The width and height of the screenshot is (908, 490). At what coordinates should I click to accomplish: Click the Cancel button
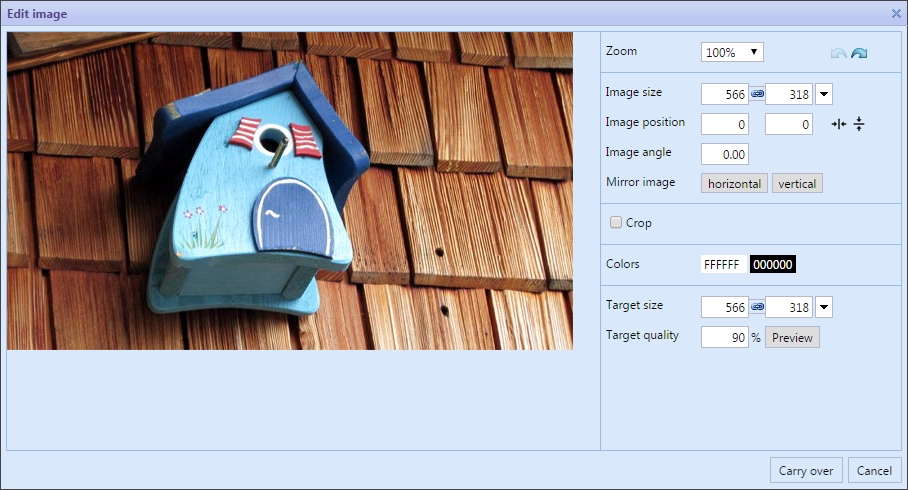point(874,471)
